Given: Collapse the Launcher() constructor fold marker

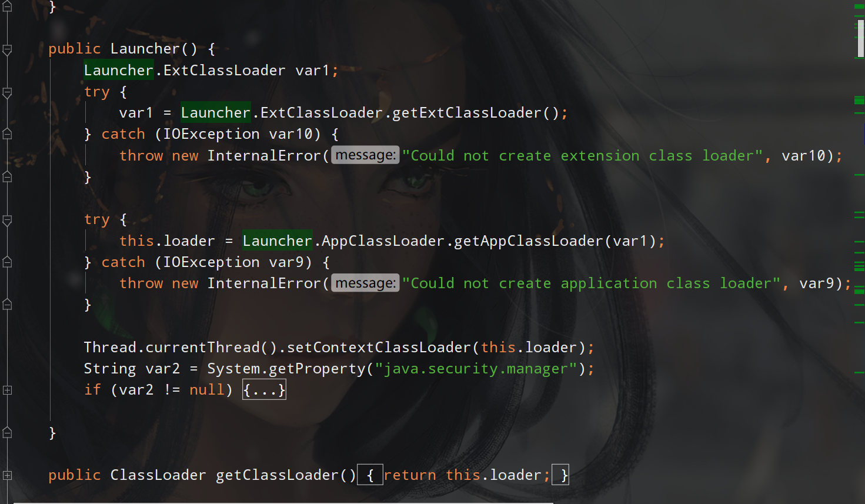Looking at the screenshot, I should (x=7, y=50).
